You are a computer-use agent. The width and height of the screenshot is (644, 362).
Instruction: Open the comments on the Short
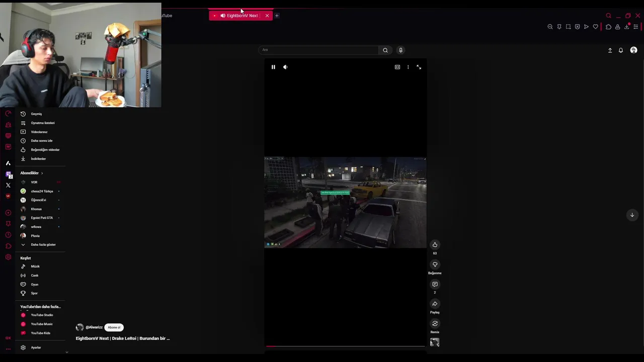point(435,284)
